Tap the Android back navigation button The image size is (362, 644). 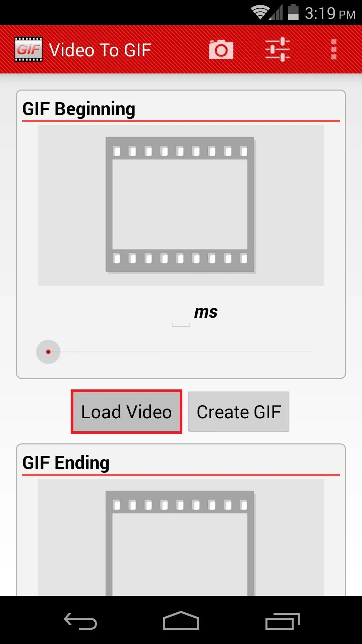(x=80, y=621)
